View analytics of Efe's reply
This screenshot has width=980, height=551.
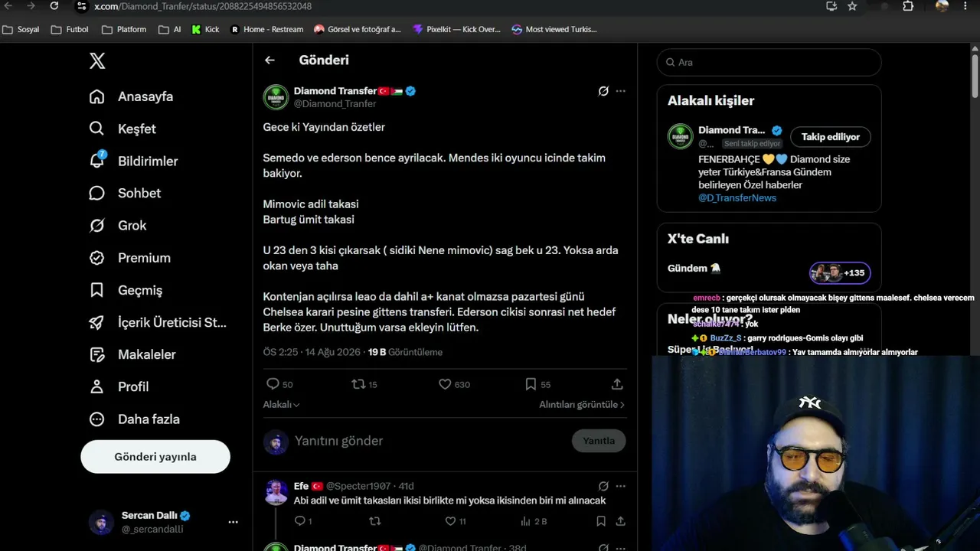coord(534,521)
